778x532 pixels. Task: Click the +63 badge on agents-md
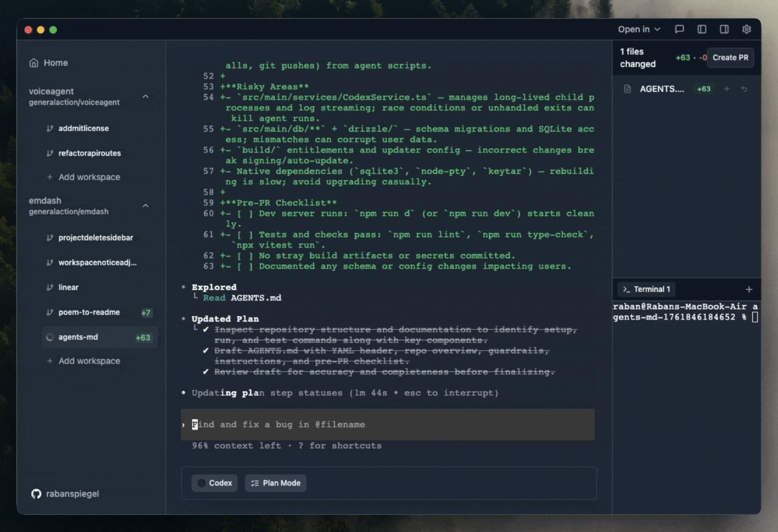(x=143, y=338)
